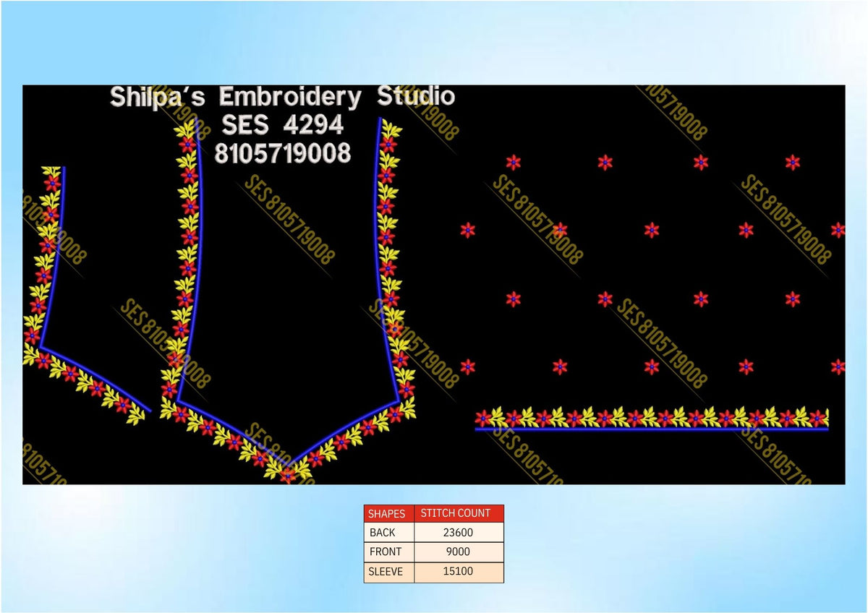Click the stitch count value "15100"
868x613 pixels.
(x=459, y=572)
